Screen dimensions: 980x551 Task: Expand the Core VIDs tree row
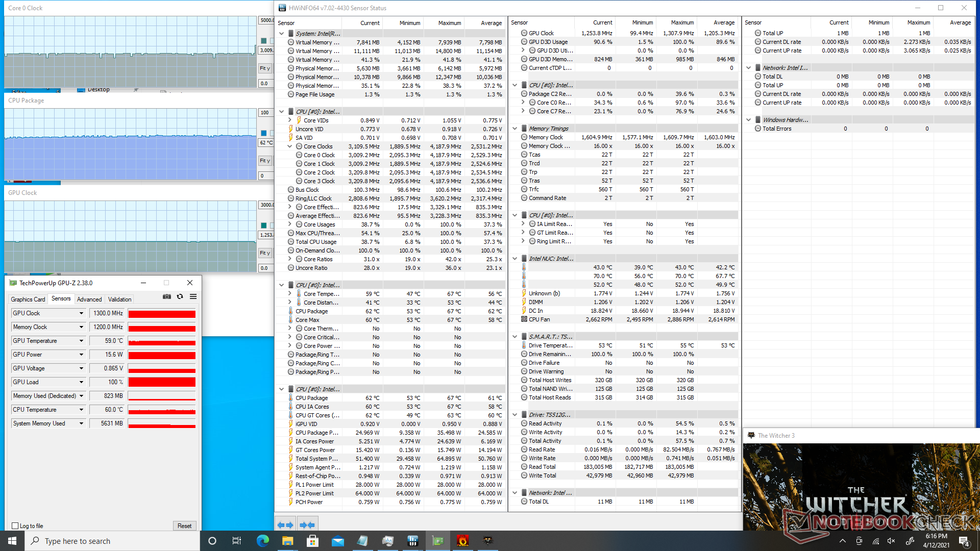[x=290, y=120]
